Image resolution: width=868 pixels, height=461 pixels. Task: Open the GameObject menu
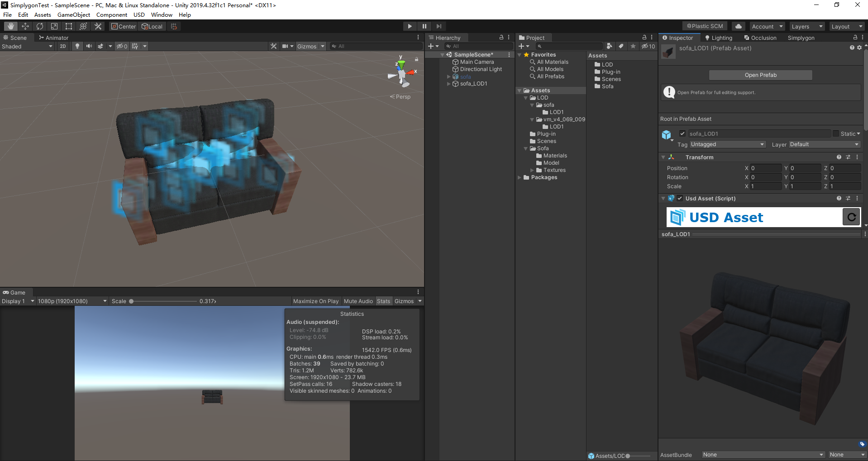[74, 14]
